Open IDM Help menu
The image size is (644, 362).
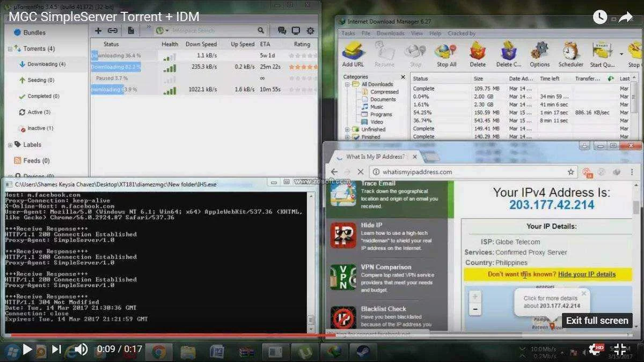tap(435, 33)
